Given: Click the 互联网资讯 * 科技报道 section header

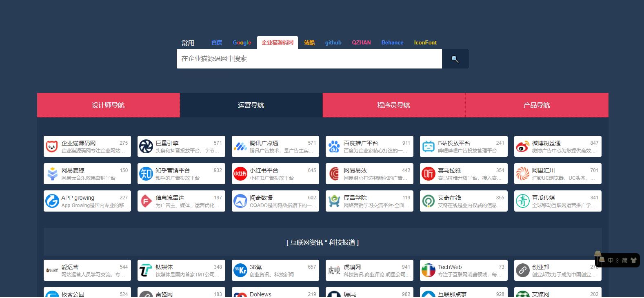Looking at the screenshot, I should click(x=322, y=242).
